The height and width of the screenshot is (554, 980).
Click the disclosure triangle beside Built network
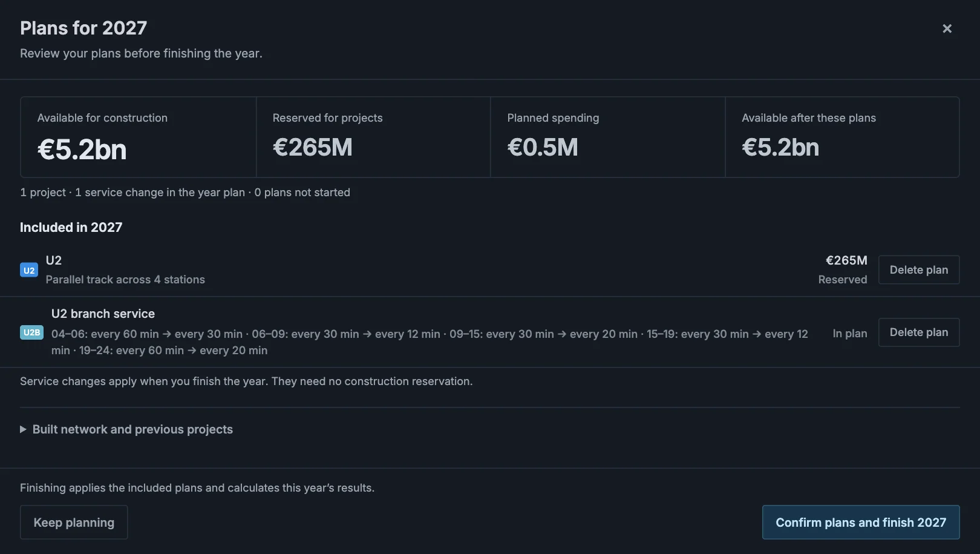coord(23,429)
